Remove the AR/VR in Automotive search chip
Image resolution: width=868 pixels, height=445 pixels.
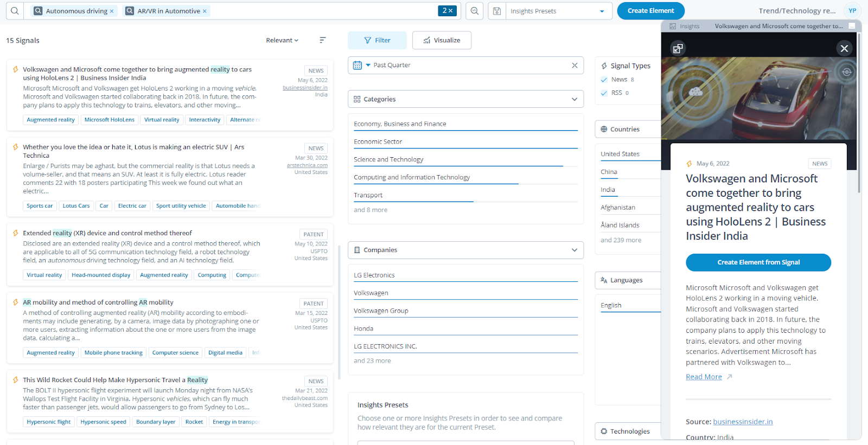point(205,11)
